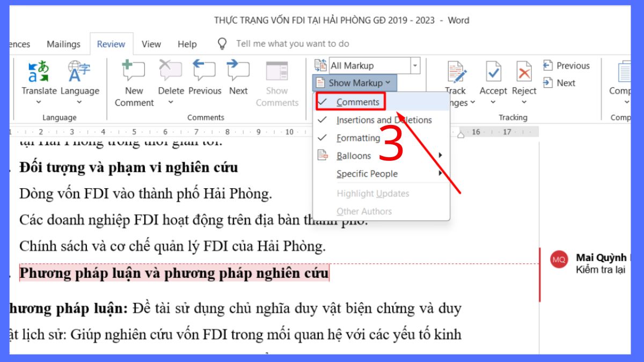The image size is (644, 362).
Task: Toggle Comments visibility in Show Markup
Action: tap(357, 102)
